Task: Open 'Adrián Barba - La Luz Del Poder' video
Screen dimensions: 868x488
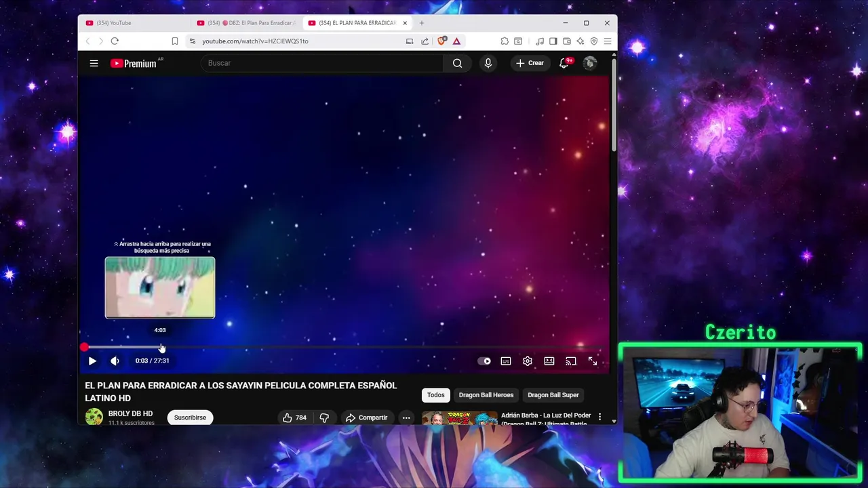Action: point(546,419)
